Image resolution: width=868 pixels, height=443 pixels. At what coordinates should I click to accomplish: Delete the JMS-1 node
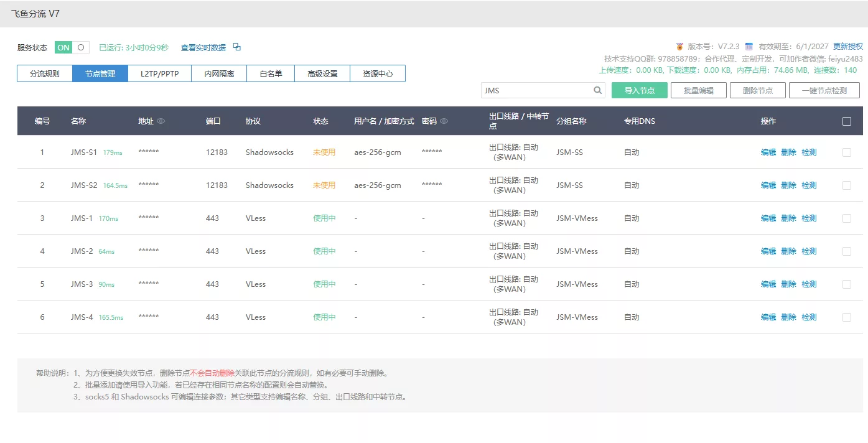(788, 218)
